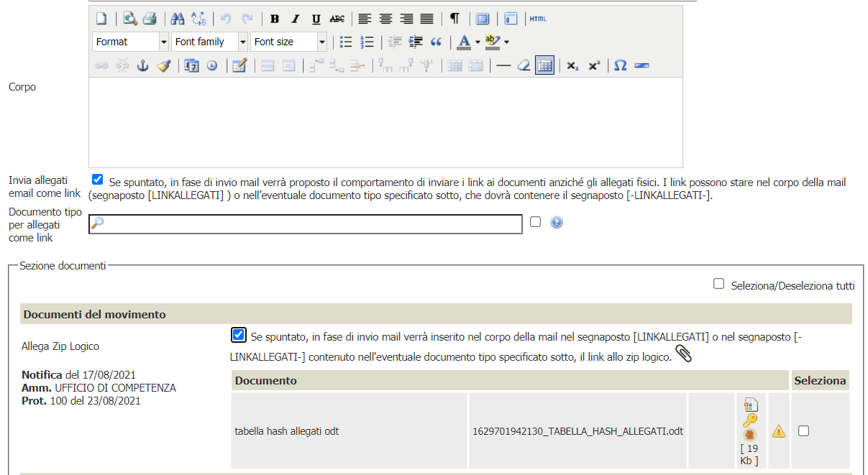Image resolution: width=868 pixels, height=475 pixels.
Task: Uncheck Invia allegati email come link
Action: (x=98, y=180)
